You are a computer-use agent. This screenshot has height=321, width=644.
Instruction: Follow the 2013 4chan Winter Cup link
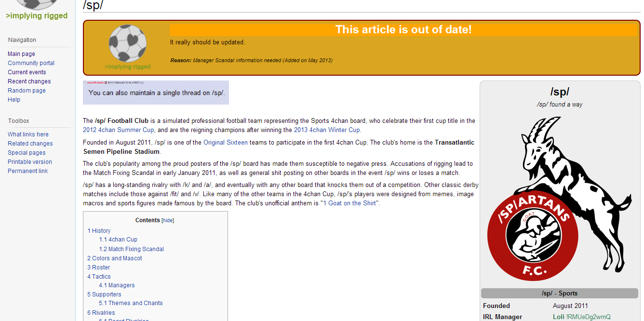click(327, 130)
